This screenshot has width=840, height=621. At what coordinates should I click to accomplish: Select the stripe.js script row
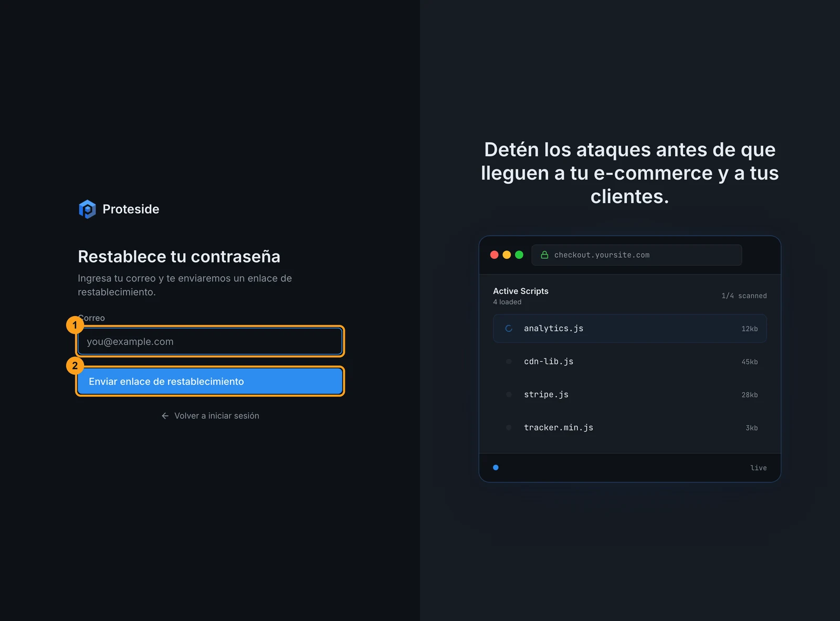(629, 394)
